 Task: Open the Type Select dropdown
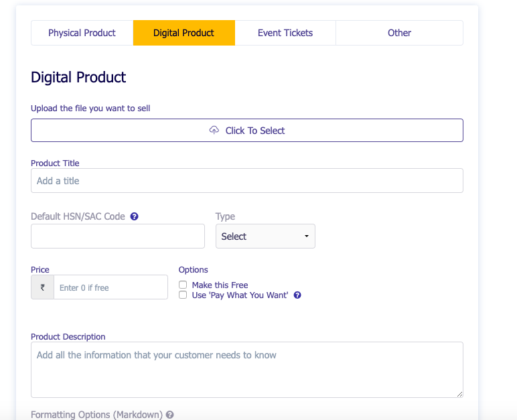point(265,236)
